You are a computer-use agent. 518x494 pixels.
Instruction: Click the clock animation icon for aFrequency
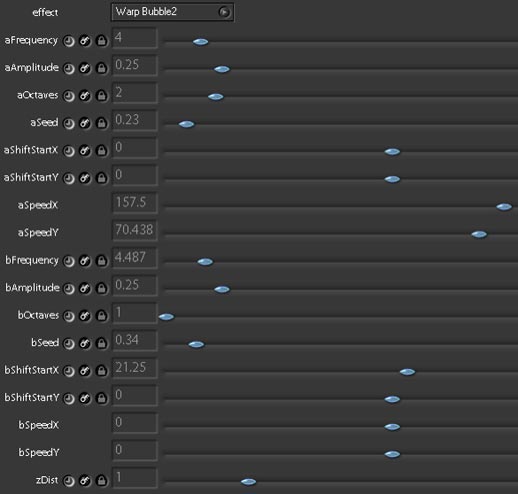(69, 41)
